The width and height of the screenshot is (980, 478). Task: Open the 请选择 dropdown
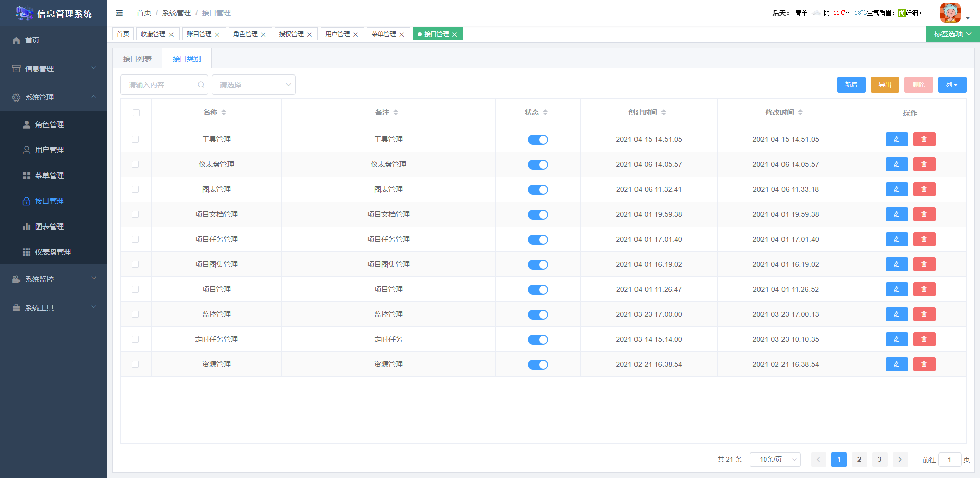[254, 85]
